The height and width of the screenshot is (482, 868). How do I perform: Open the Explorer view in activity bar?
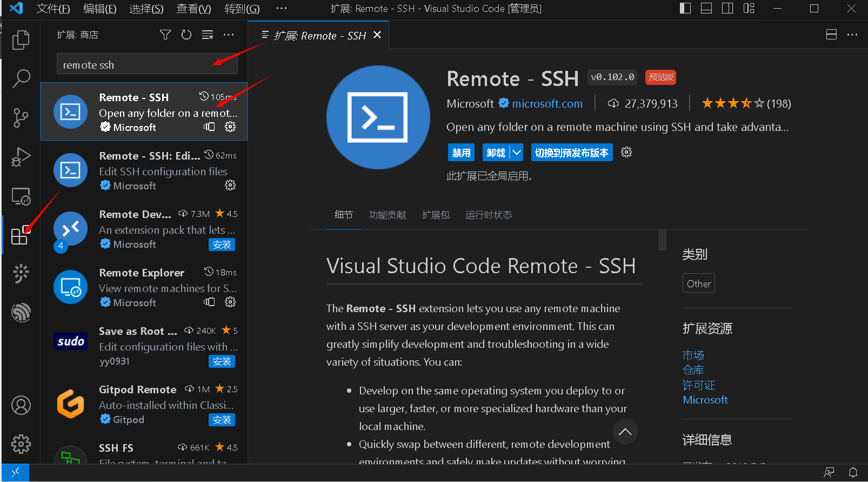(x=21, y=39)
